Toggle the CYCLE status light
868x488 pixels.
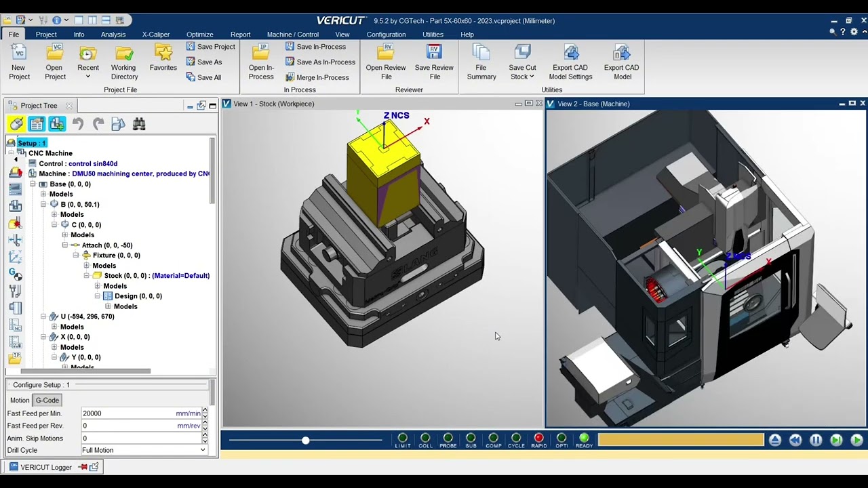click(516, 440)
